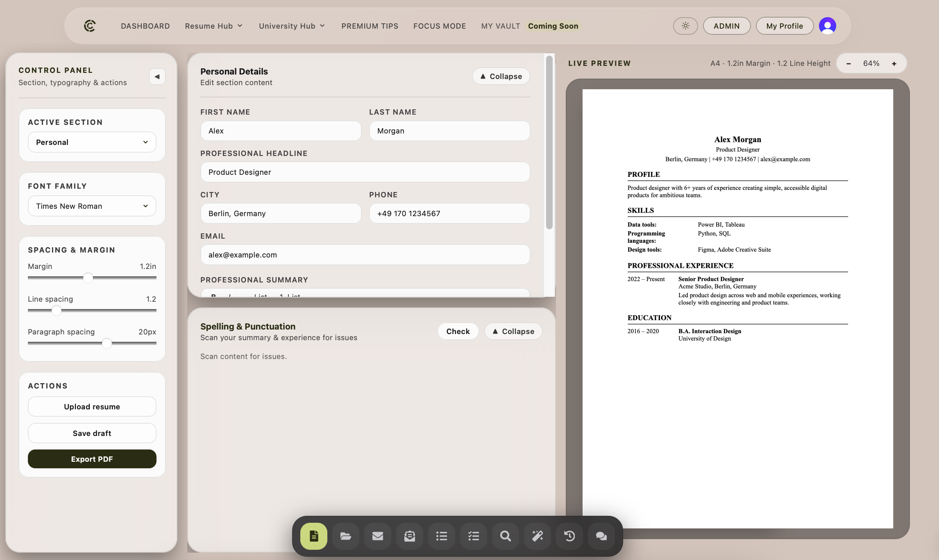Collapse the Personal Details section
This screenshot has width=939, height=560.
(501, 76)
